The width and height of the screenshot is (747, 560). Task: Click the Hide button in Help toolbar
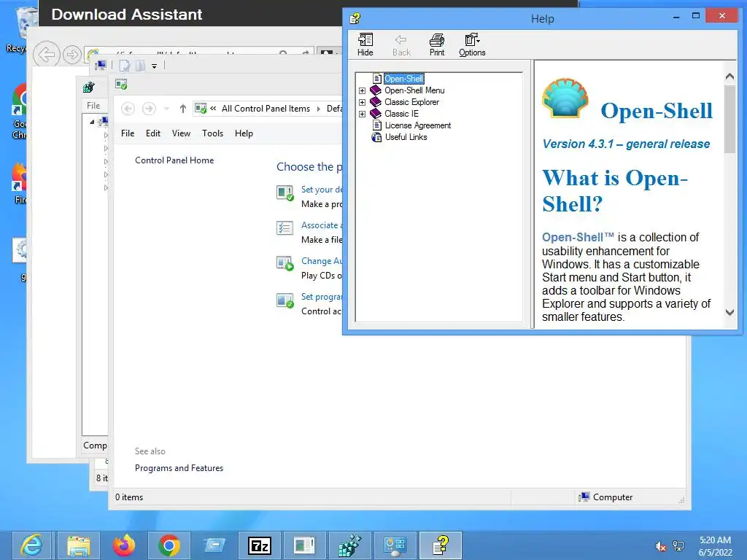pyautogui.click(x=365, y=44)
